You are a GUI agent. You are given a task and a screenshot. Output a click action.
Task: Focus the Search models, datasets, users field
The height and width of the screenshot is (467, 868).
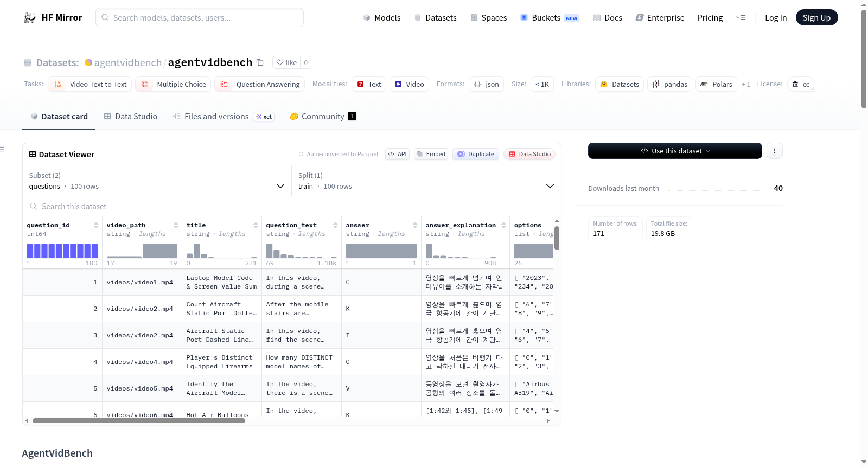coord(200,17)
